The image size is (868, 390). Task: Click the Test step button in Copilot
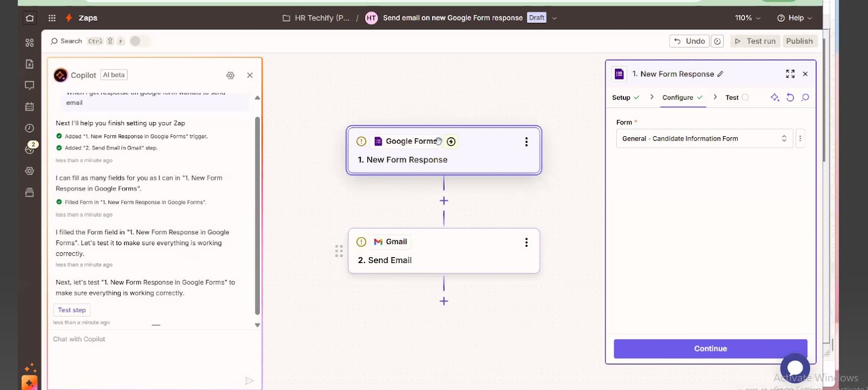pos(72,310)
